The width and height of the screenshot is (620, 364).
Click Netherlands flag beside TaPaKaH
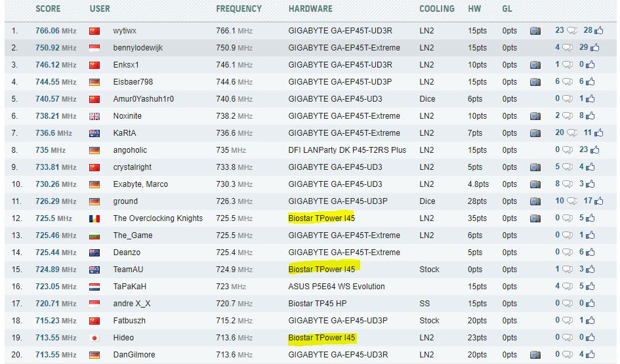[x=94, y=287]
